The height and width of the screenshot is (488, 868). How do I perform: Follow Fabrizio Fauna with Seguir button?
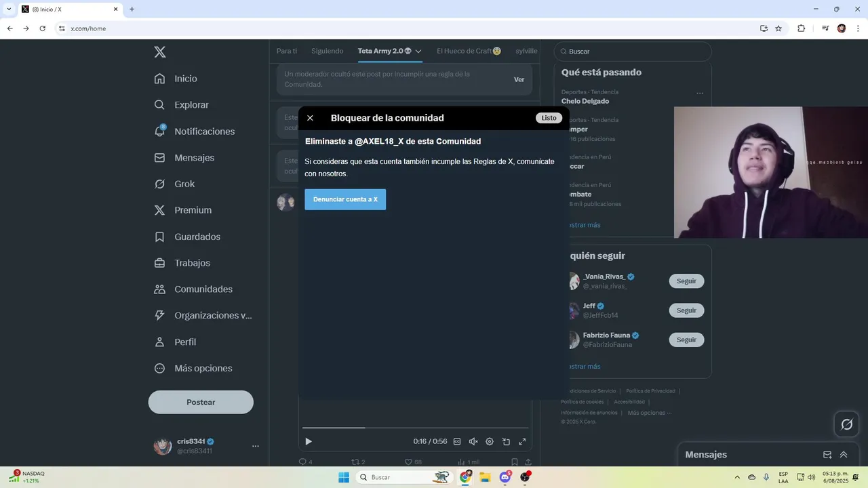point(686,340)
